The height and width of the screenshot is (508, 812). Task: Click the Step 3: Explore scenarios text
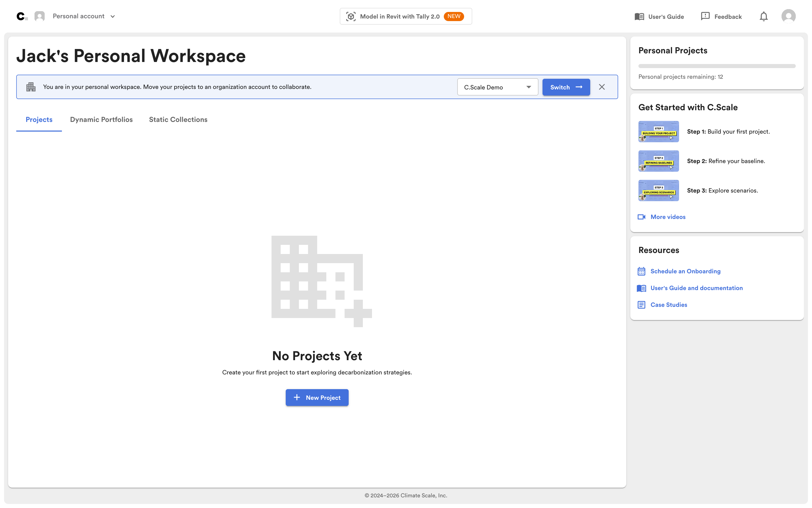coord(722,191)
